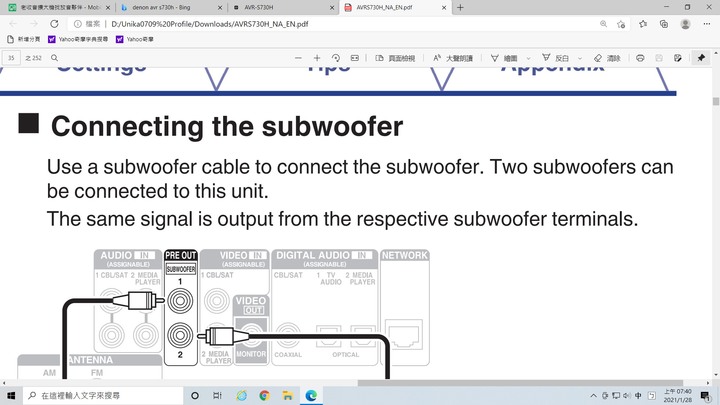Open the collections panel

[x=664, y=24]
